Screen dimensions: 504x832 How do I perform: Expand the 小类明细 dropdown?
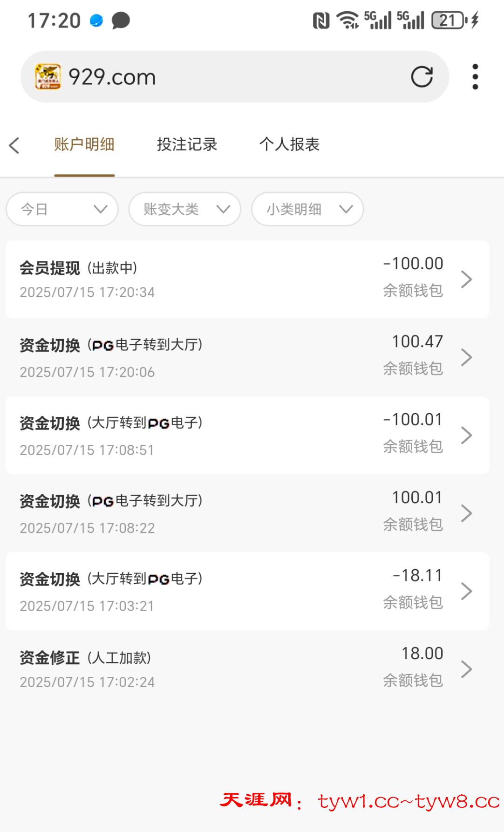click(x=307, y=209)
